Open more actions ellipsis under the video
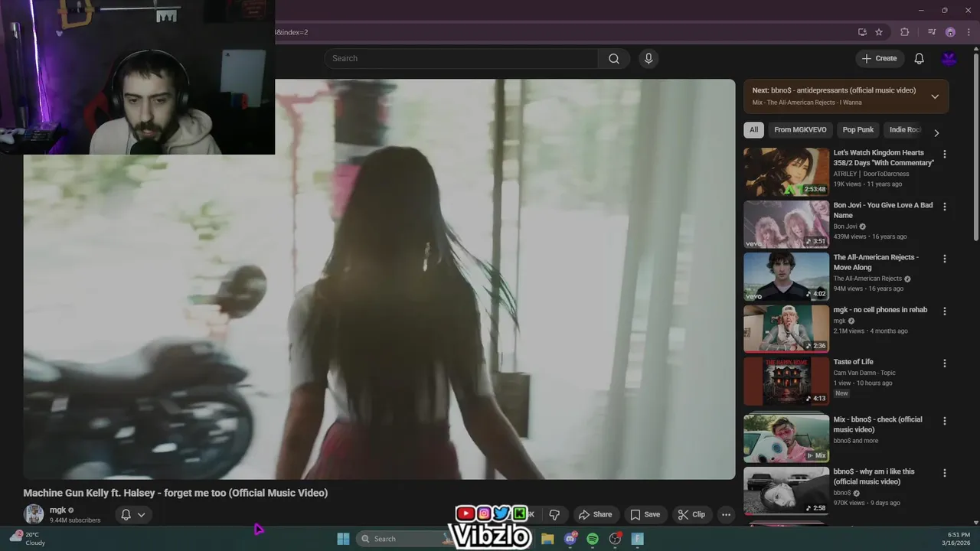The width and height of the screenshot is (980, 551). click(726, 514)
